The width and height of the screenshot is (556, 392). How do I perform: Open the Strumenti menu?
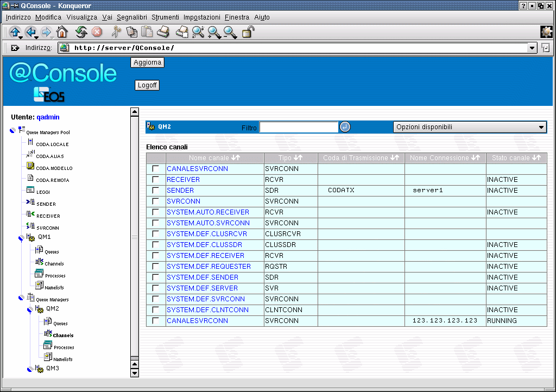point(165,17)
